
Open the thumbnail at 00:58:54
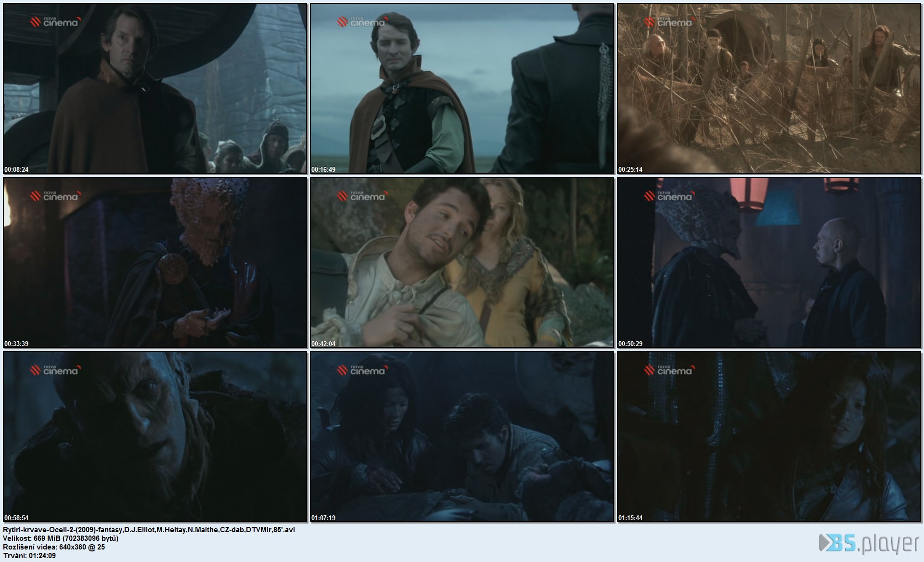pyautogui.click(x=155, y=437)
